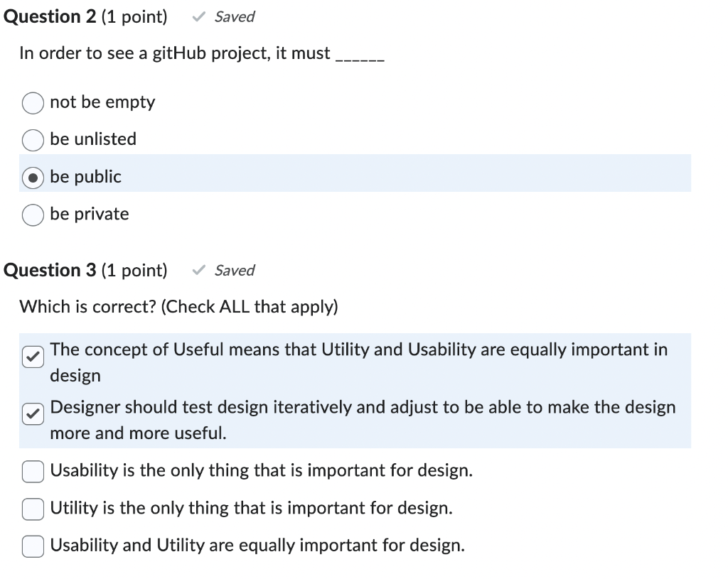The width and height of the screenshot is (728, 579).
Task: Click the "Question 3 (1 point)" heading
Action: pyautogui.click(x=85, y=270)
